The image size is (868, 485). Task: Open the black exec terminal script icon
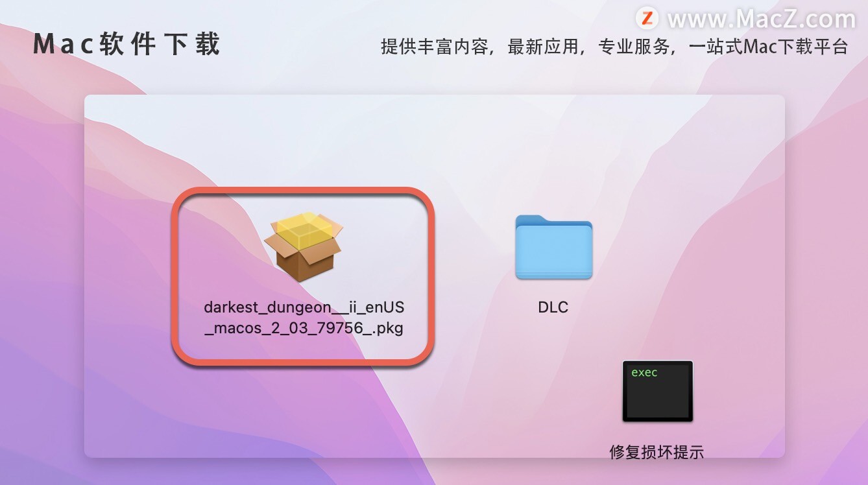pyautogui.click(x=657, y=391)
